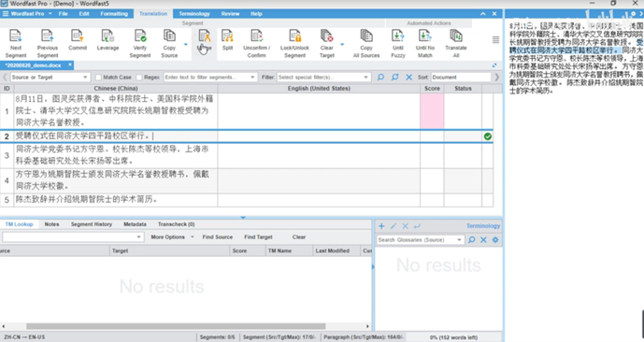The width and height of the screenshot is (644, 342).
Task: Switch to Terminology ribbon tab
Action: pos(194,13)
